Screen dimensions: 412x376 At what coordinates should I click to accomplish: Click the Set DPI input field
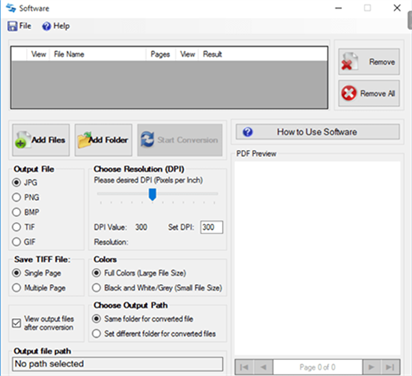[x=212, y=227]
